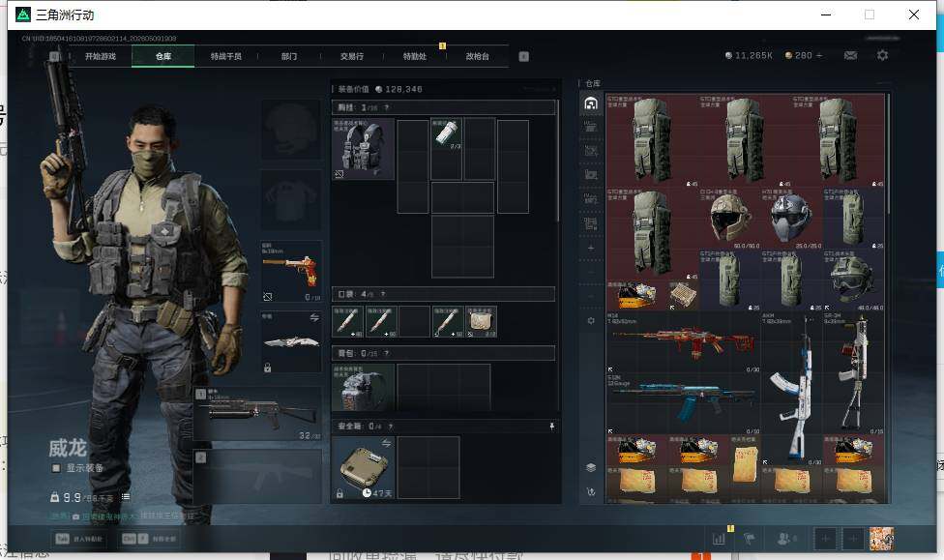The width and height of the screenshot is (944, 560).
Task: Select the SR-3M gun in warehouse
Action: (x=854, y=372)
